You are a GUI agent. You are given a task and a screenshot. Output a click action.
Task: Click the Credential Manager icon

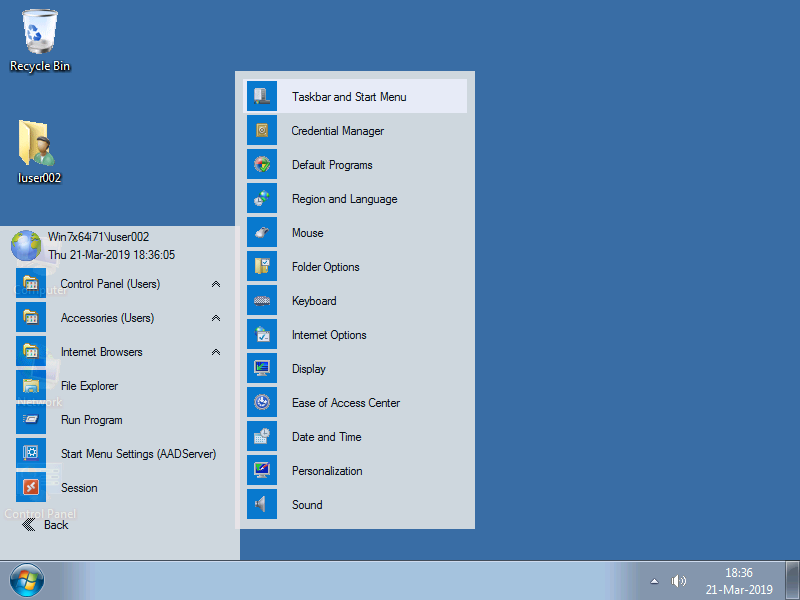pyautogui.click(x=262, y=131)
